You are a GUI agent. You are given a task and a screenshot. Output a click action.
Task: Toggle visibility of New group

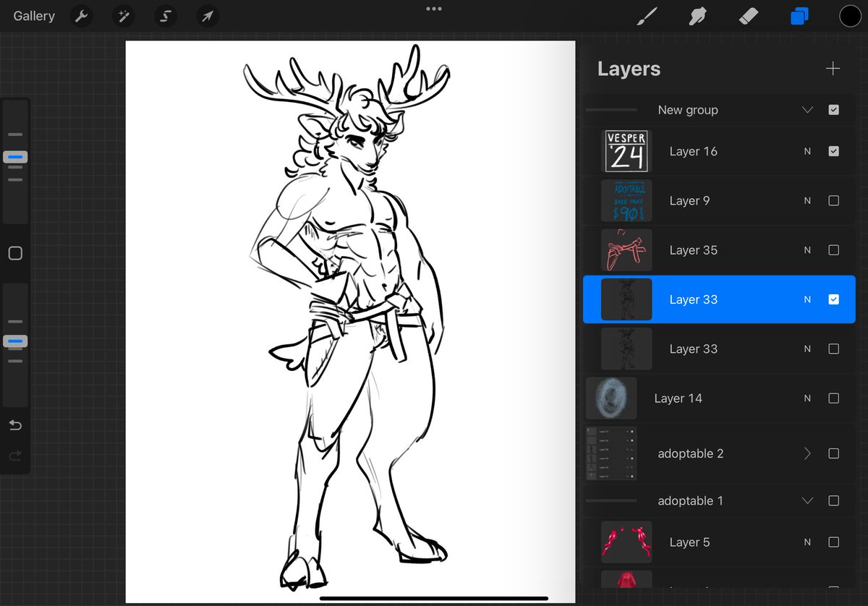tap(833, 110)
